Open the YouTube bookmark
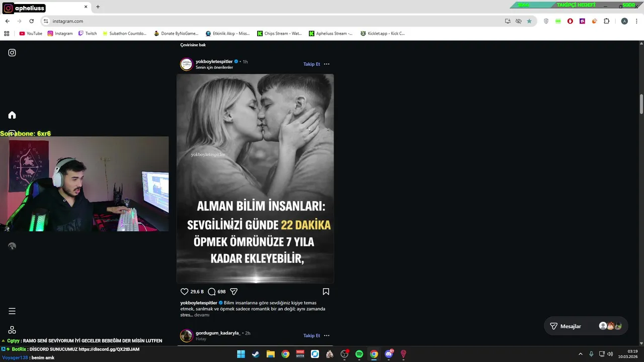Viewport: 644px width, 362px height. tap(31, 34)
